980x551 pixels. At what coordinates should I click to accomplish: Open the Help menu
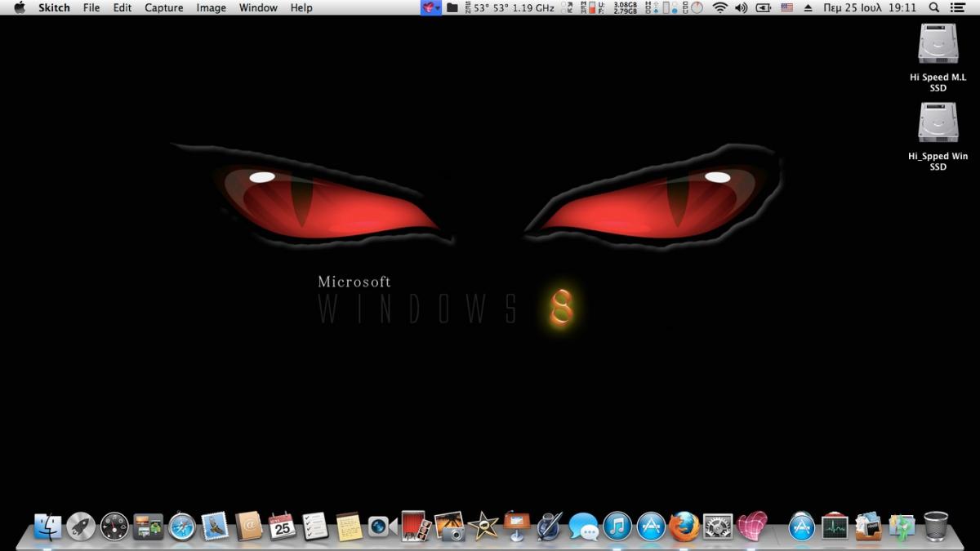coord(301,7)
